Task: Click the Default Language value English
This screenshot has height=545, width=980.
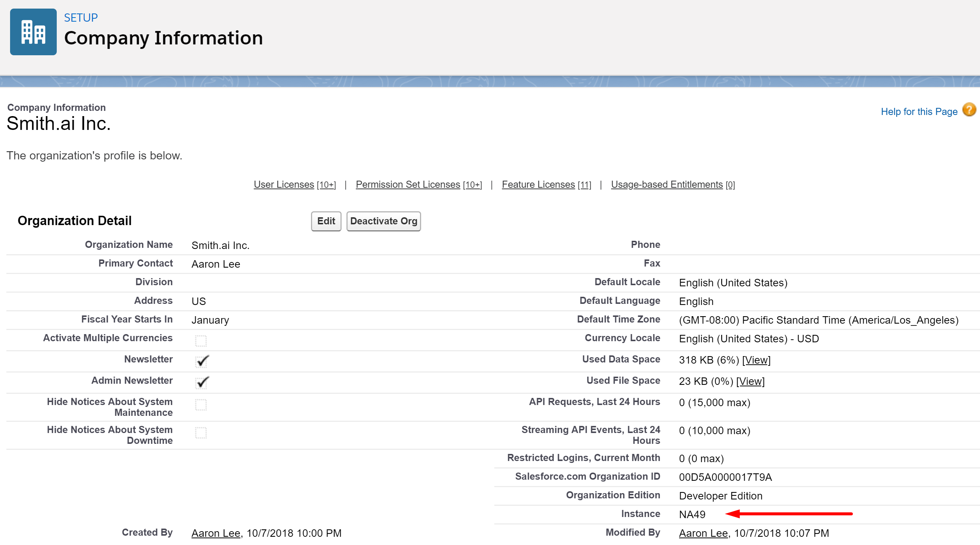Action: [x=696, y=302]
